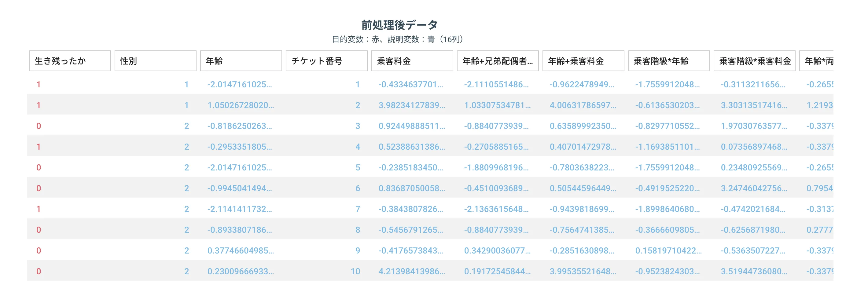The image size is (868, 303).
Task: Click value 0.07356897468...
Action: tap(754, 147)
